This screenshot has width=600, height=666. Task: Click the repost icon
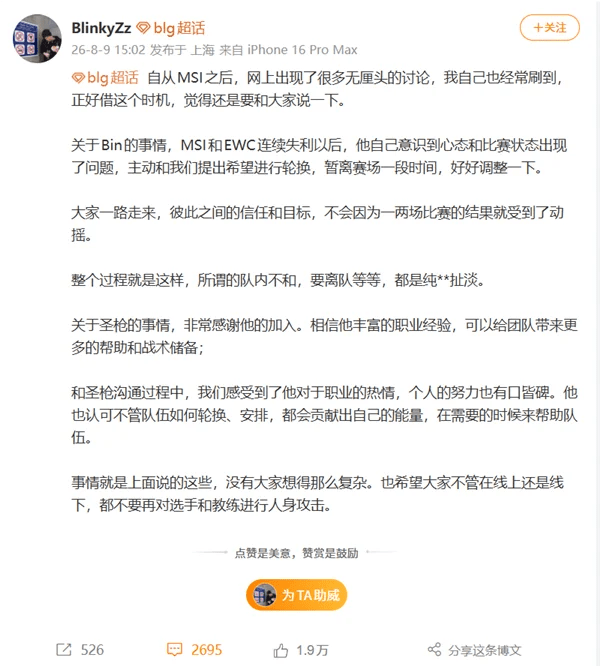(64, 649)
